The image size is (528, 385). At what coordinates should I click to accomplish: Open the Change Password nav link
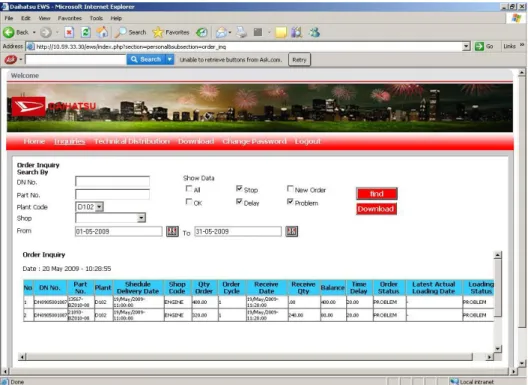(x=254, y=141)
